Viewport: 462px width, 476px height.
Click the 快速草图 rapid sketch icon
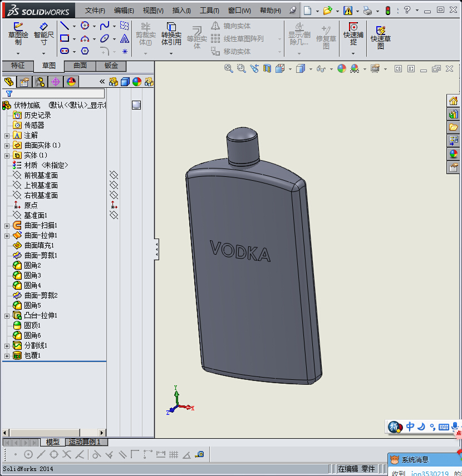pos(381,35)
